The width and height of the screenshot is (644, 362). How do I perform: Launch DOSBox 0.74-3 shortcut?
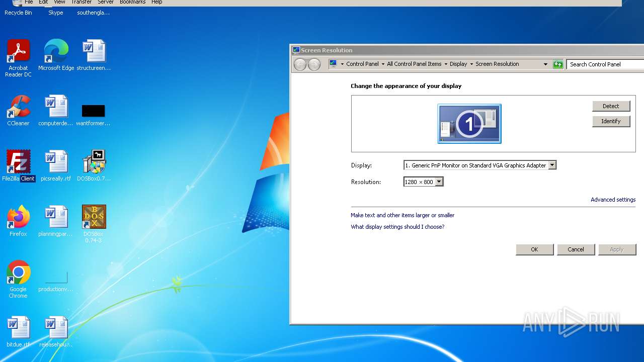click(94, 224)
